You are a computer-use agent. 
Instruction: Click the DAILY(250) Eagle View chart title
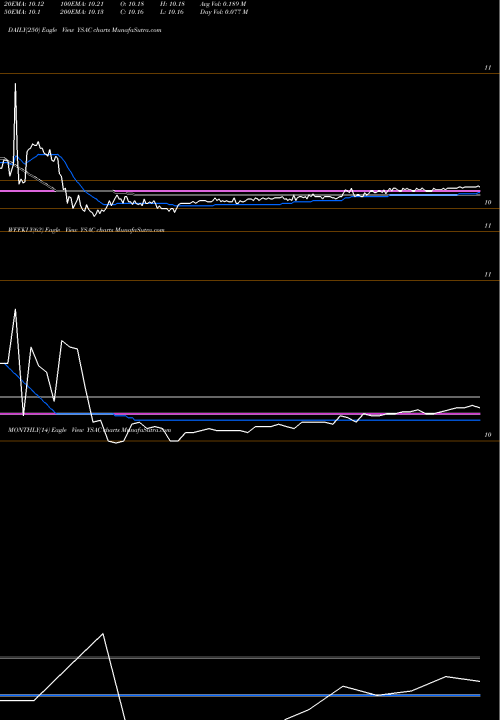[x=84, y=30]
